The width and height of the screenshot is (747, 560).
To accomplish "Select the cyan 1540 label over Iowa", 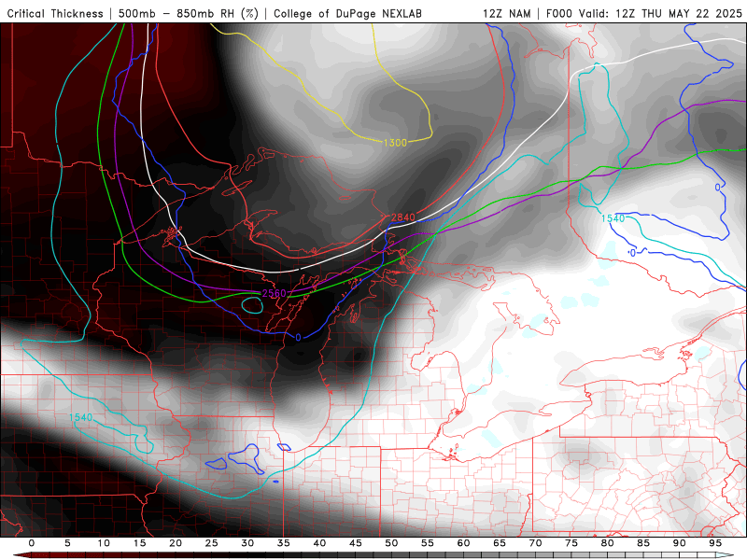I will [x=80, y=417].
